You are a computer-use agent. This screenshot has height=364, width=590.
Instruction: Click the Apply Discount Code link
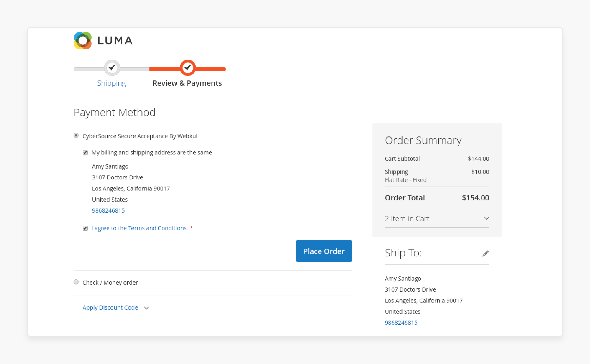click(110, 307)
